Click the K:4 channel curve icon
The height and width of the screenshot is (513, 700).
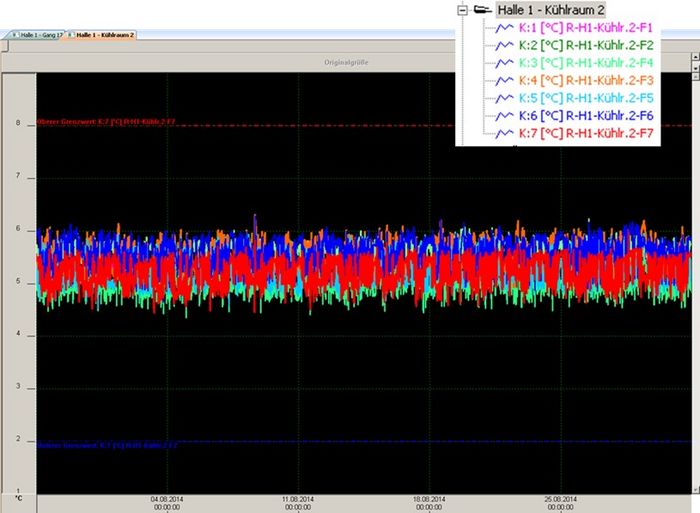505,80
